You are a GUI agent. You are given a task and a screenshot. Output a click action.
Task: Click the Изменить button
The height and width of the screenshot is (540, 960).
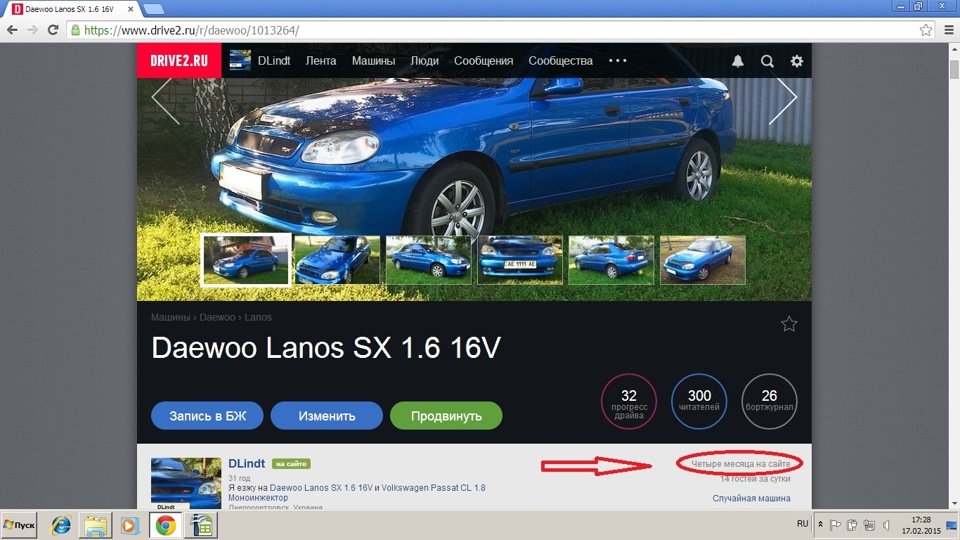[326, 416]
